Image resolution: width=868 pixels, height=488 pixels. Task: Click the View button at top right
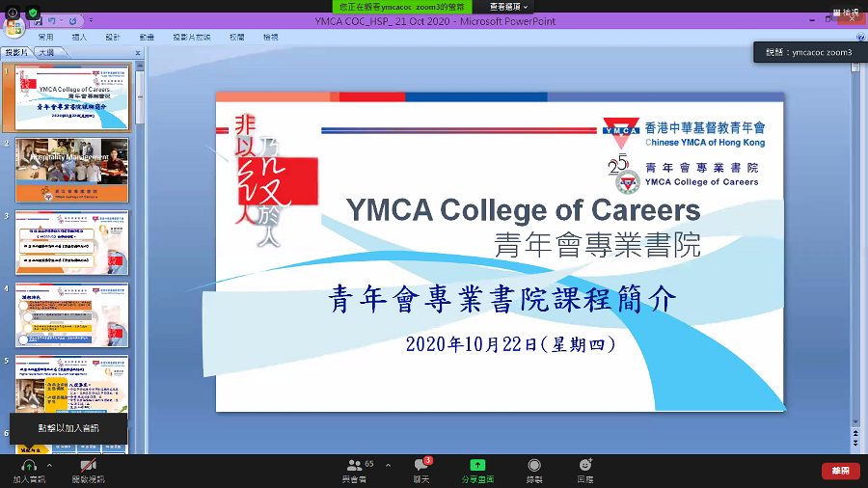pos(844,13)
